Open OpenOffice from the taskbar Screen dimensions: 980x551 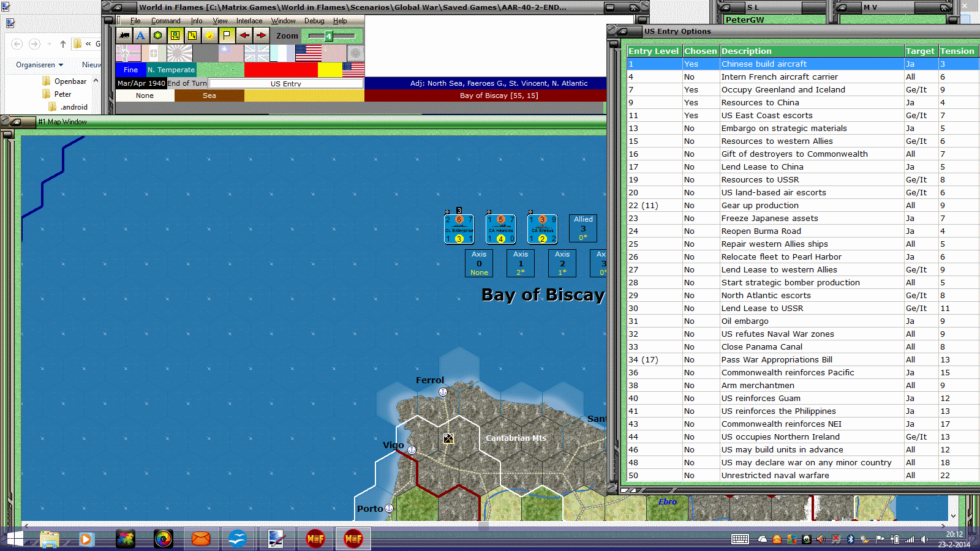(237, 539)
